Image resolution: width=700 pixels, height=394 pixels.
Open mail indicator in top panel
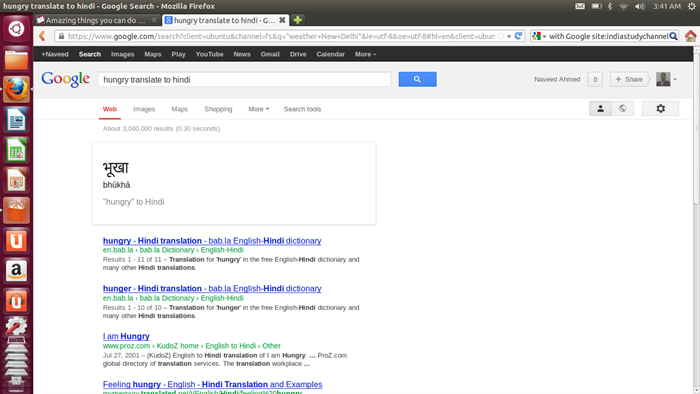pyautogui.click(x=580, y=6)
